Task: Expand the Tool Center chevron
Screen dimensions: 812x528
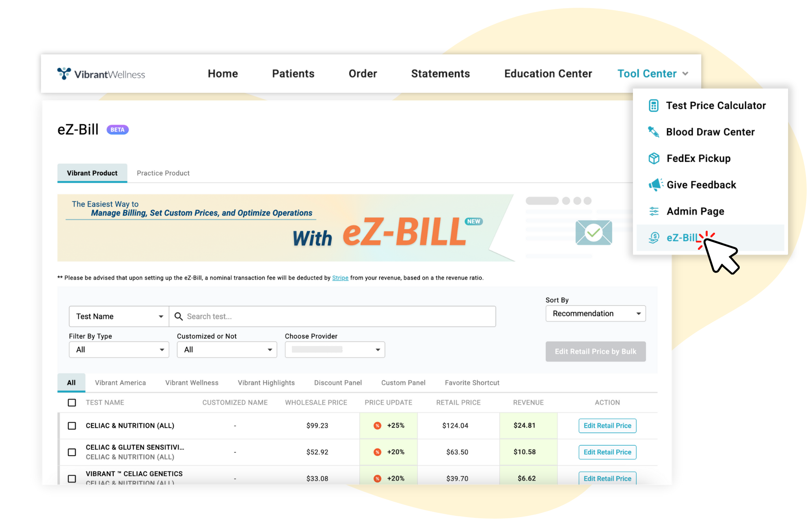Action: 685,74
